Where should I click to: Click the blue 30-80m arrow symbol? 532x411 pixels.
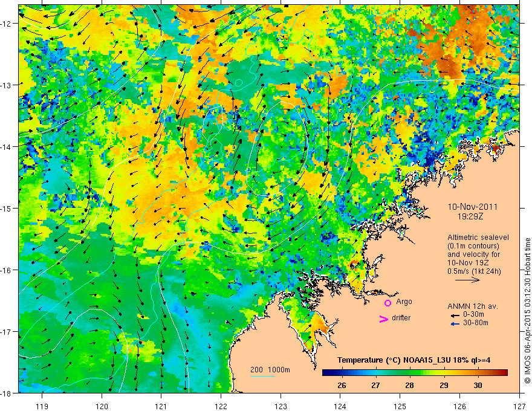[455, 324]
